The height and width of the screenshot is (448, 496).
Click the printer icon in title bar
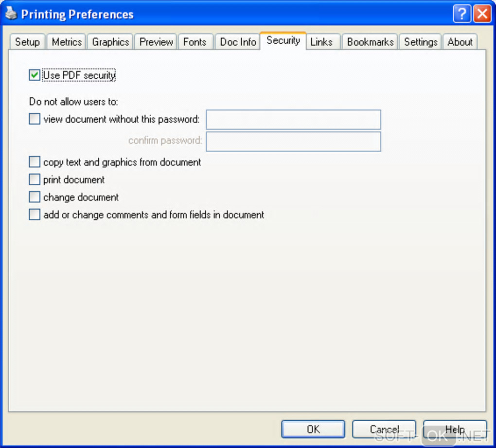(x=11, y=14)
